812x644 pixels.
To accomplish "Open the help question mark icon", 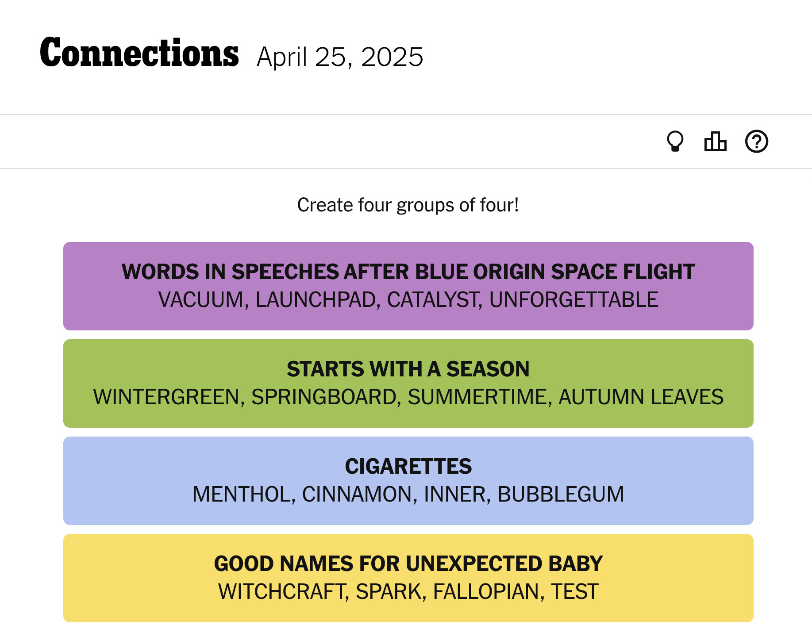I will click(756, 142).
